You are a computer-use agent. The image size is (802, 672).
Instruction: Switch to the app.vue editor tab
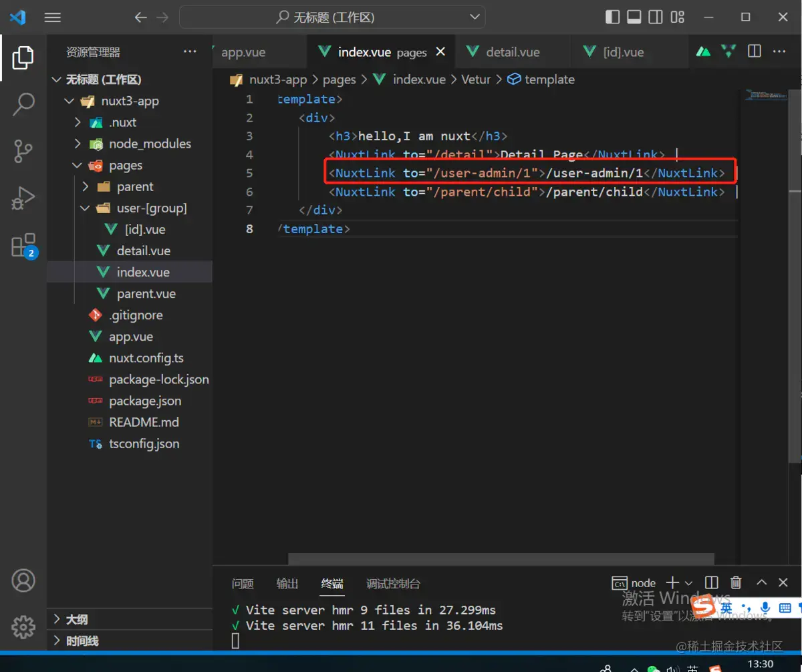click(x=259, y=52)
